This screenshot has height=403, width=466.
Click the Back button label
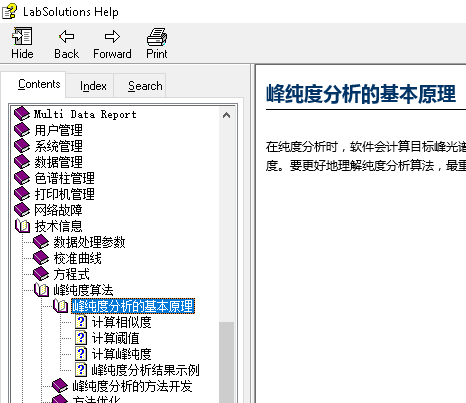[x=67, y=54]
